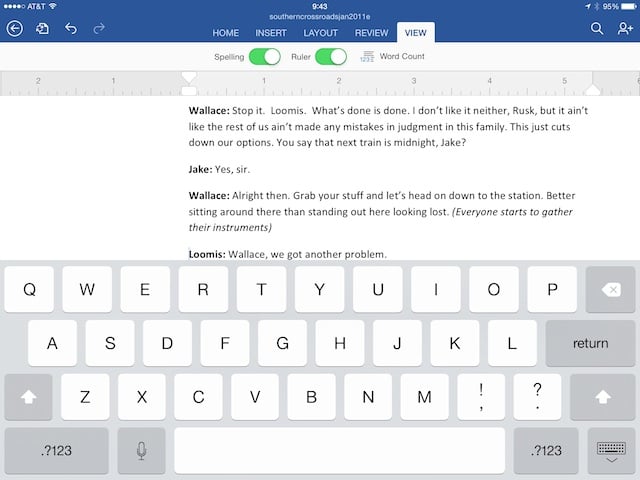
Task: Tap the T key
Action: (x=261, y=289)
